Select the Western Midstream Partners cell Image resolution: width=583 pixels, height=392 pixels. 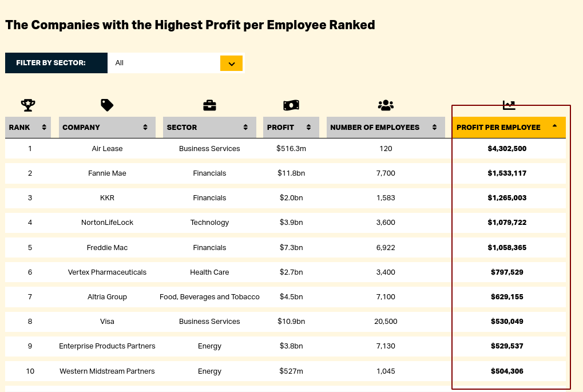pyautogui.click(x=107, y=371)
